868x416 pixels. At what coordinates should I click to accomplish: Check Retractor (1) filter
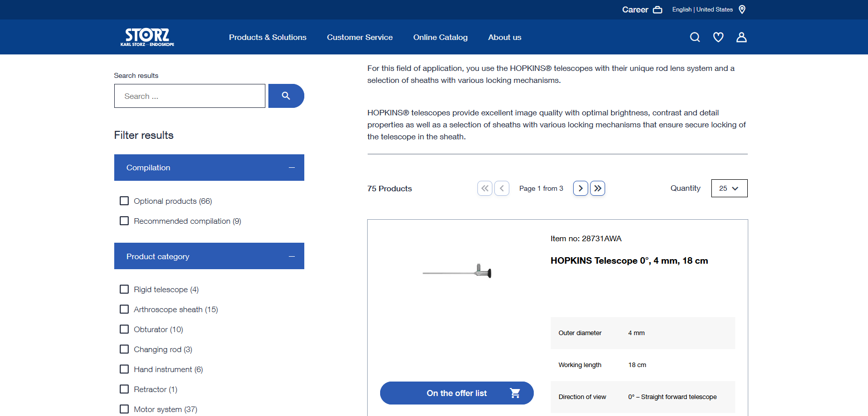(x=124, y=389)
